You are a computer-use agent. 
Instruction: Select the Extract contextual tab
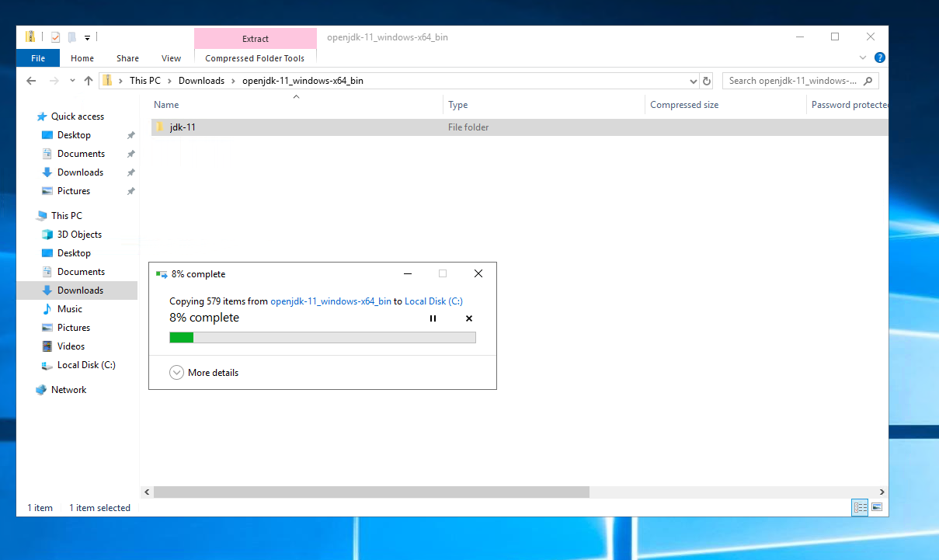(256, 39)
